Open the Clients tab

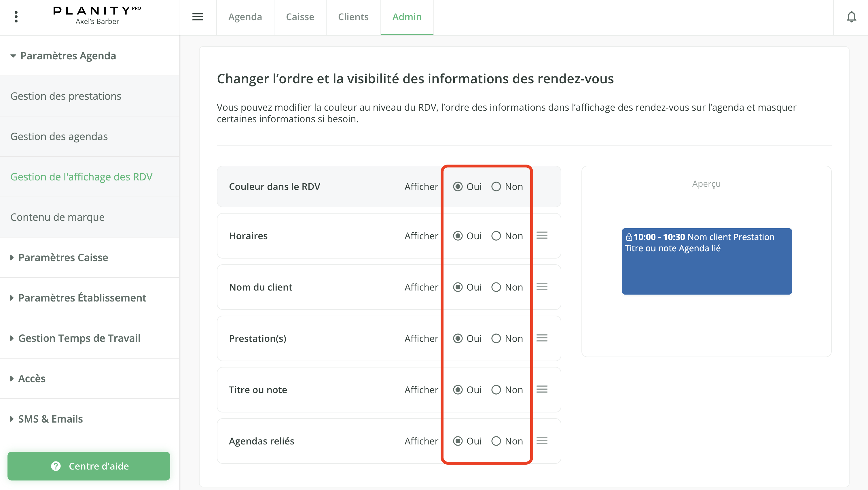[353, 17]
